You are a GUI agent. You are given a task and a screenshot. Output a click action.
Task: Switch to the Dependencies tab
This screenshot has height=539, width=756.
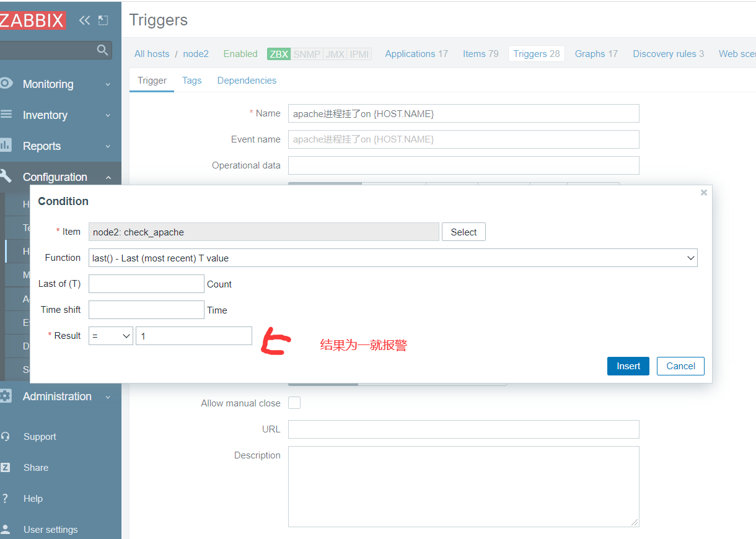[247, 81]
